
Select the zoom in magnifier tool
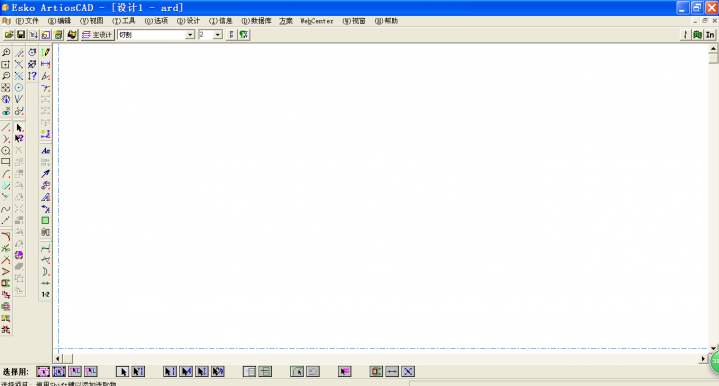click(x=6, y=53)
